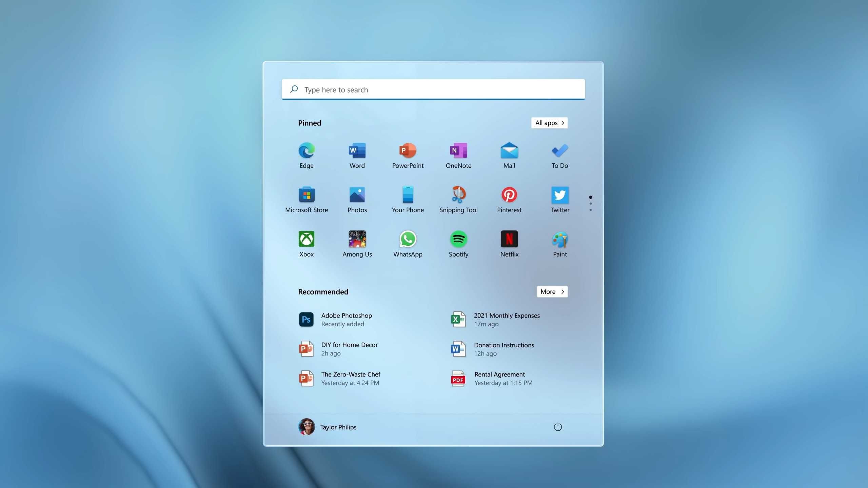The image size is (868, 488).
Task: Click the power button icon
Action: (x=557, y=427)
